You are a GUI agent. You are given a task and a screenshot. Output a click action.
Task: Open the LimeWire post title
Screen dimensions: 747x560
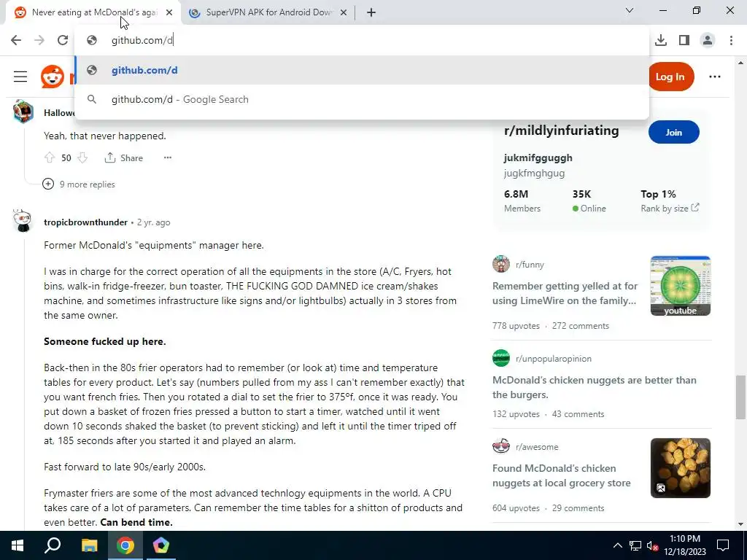(565, 293)
